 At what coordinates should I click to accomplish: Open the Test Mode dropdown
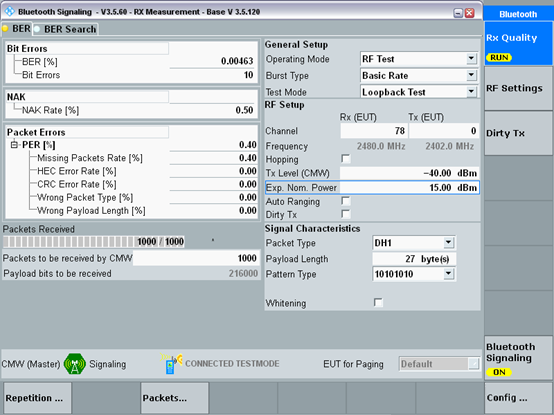pyautogui.click(x=471, y=91)
